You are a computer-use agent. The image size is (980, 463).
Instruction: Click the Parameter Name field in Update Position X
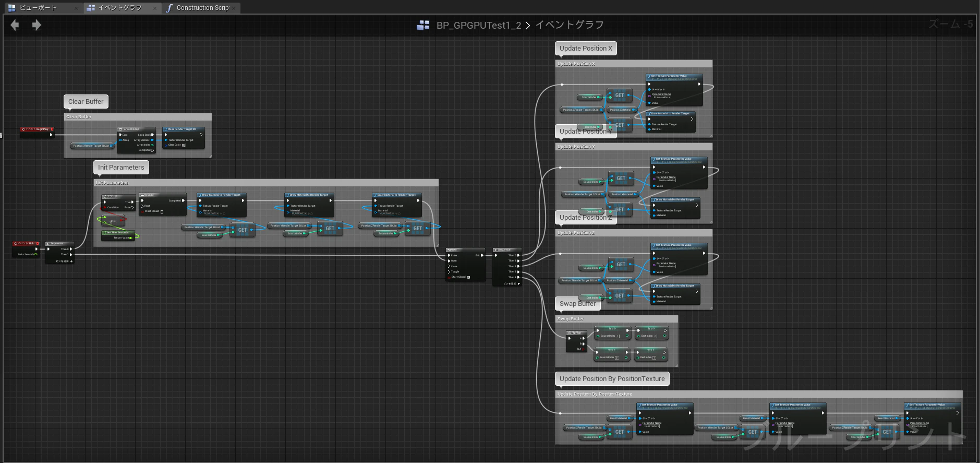click(x=662, y=97)
